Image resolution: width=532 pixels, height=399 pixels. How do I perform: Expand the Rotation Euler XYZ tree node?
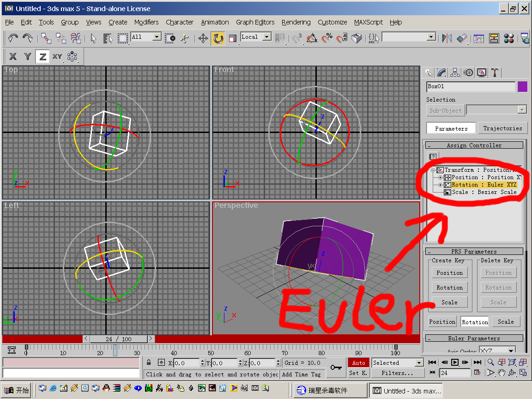440,185
